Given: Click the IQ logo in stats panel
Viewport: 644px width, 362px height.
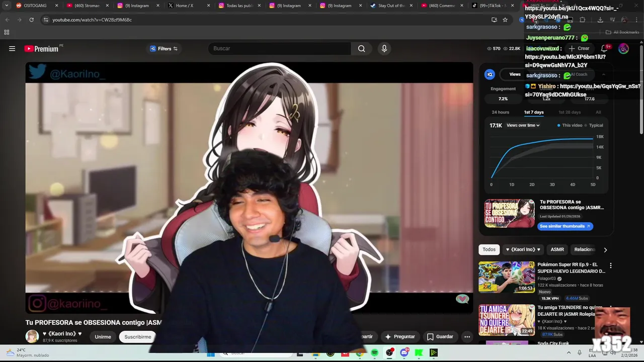Looking at the screenshot, I should click(490, 74).
